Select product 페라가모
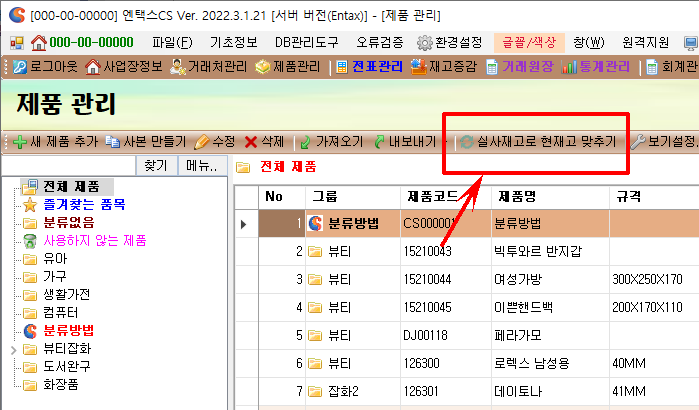699x410 pixels. 518,336
